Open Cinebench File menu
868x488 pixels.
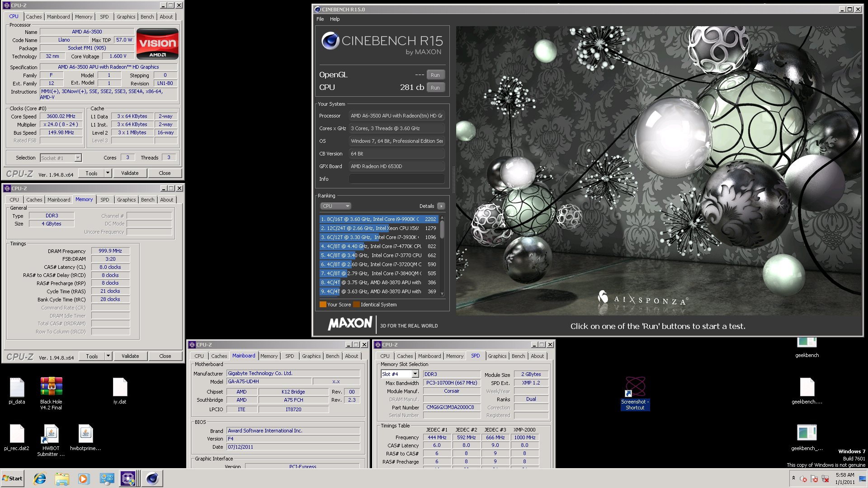320,19
